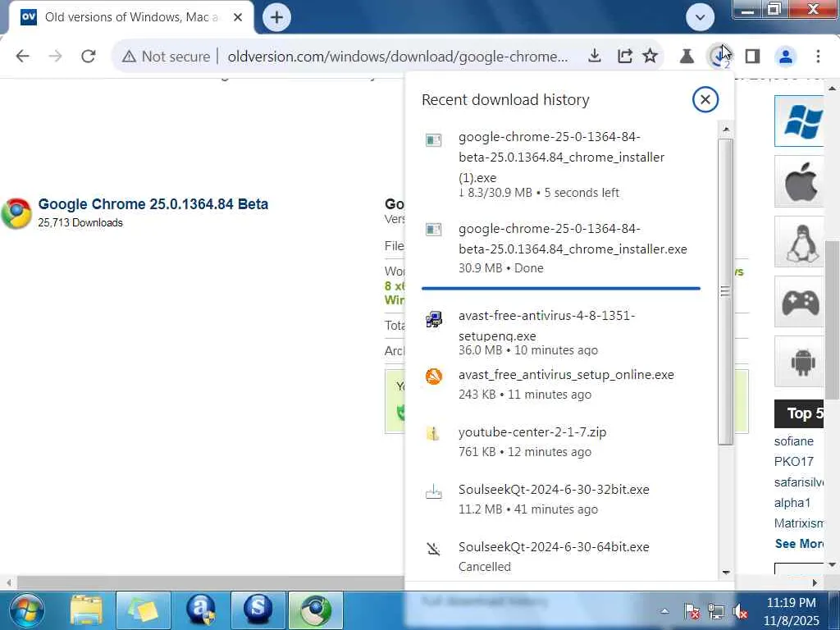Open the Soulseek taskbar icon
840x630 pixels.
click(x=258, y=610)
